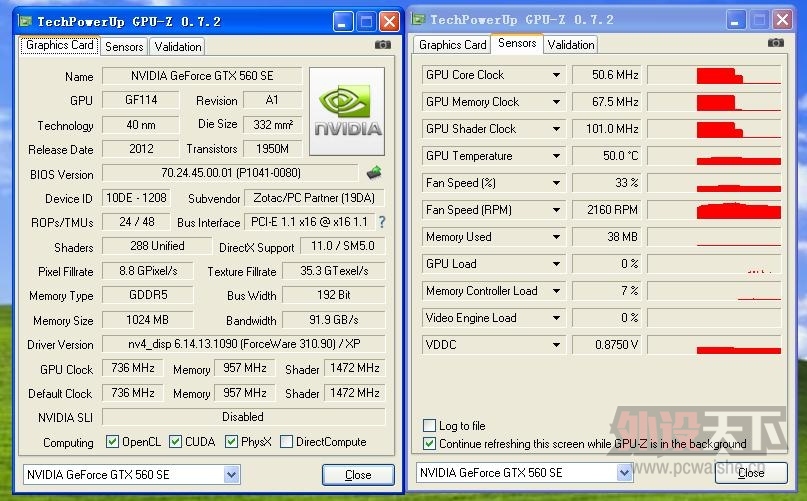Click the GPU Core Clock history graph
The image size is (807, 501).
click(x=714, y=75)
